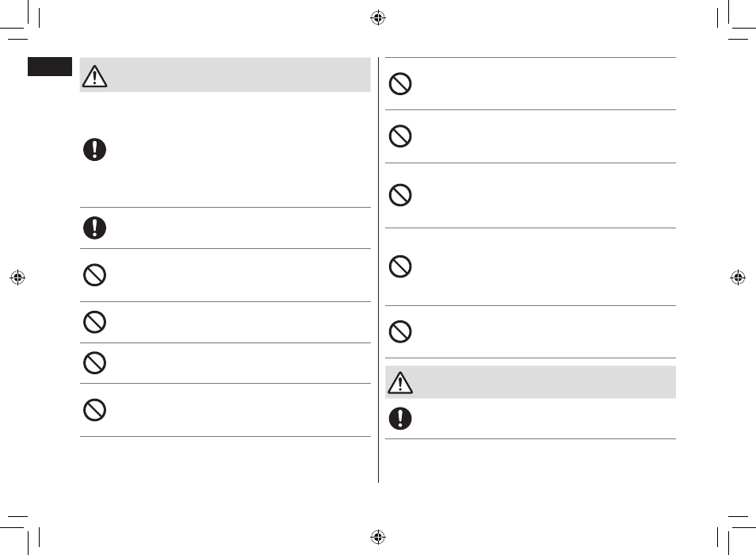This screenshot has width=756, height=555.
Task: Click the prohibition symbol just above the right grey banner
Action: 400,331
